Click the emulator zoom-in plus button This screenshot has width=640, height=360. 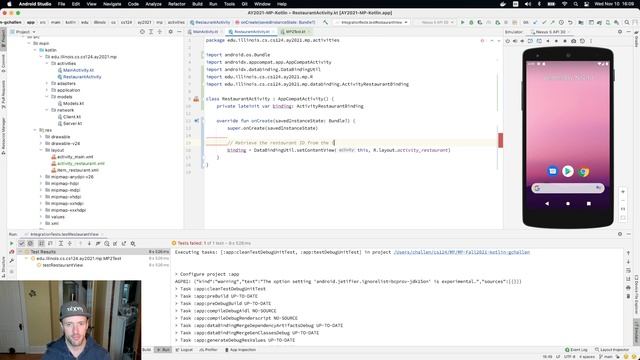pos(623,191)
